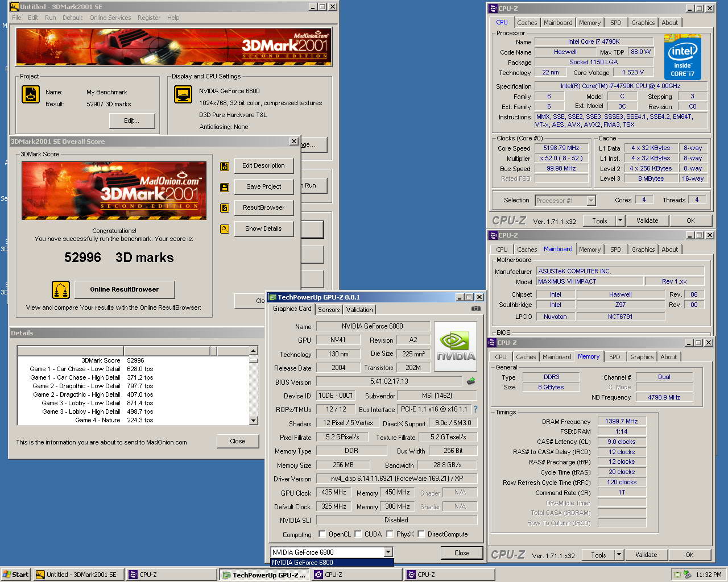This screenshot has height=582, width=728.
Task: Open the Help menu in 3DMark2001
Action: (173, 18)
